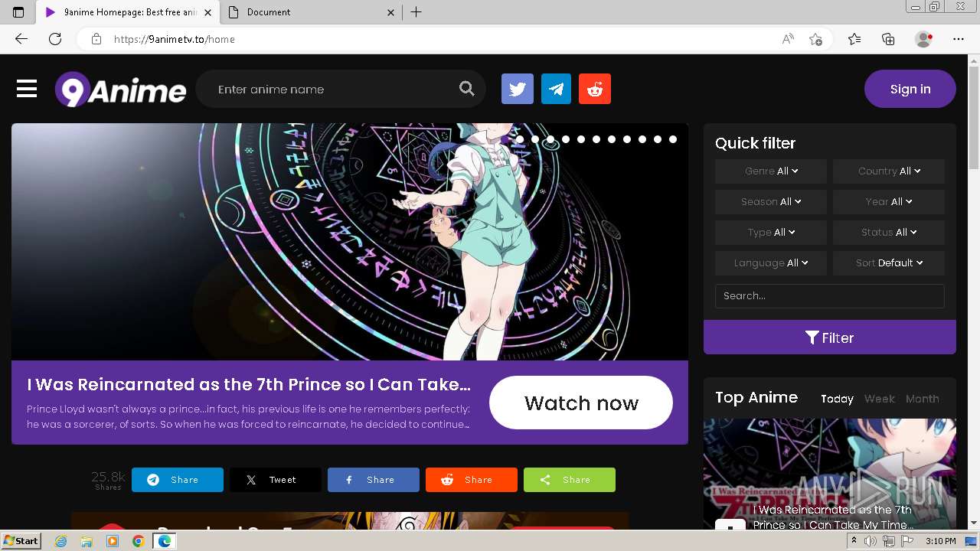Viewport: 980px width, 551px height.
Task: Click the volume icon in system tray
Action: pos(871,541)
